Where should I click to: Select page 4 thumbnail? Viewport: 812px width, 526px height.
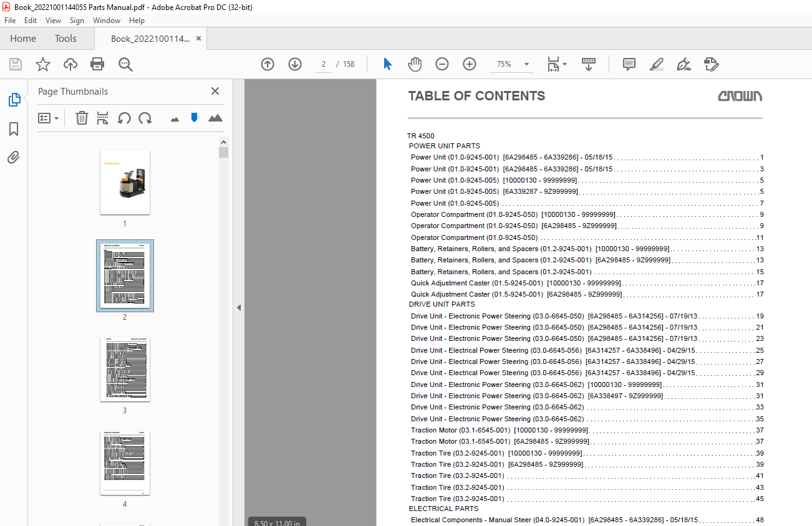pos(125,463)
